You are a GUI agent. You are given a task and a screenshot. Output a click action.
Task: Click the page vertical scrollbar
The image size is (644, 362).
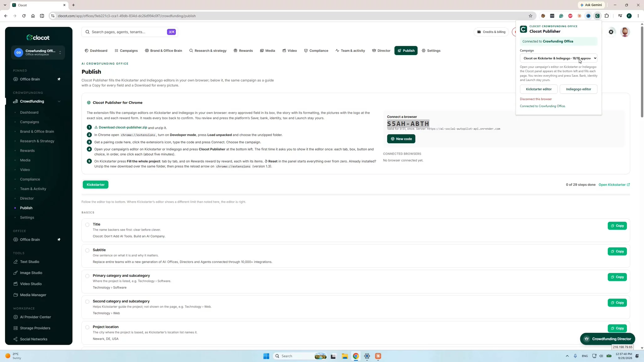(642, 72)
